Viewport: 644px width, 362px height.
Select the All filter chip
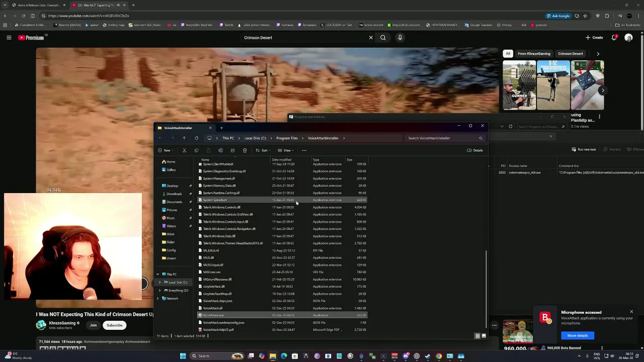pyautogui.click(x=508, y=54)
